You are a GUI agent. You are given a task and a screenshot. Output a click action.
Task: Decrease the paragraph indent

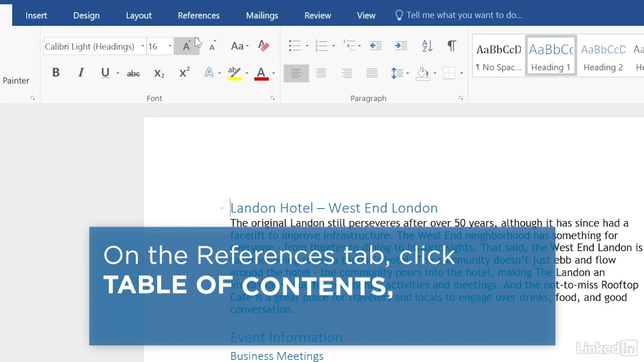(376, 46)
